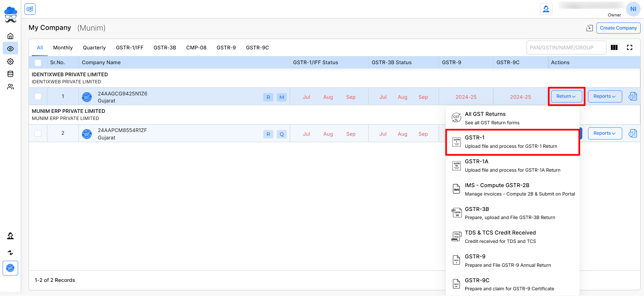Click GSTIN 24AAPCM8554R1ZF text
The height and width of the screenshot is (296, 644).
tap(122, 130)
